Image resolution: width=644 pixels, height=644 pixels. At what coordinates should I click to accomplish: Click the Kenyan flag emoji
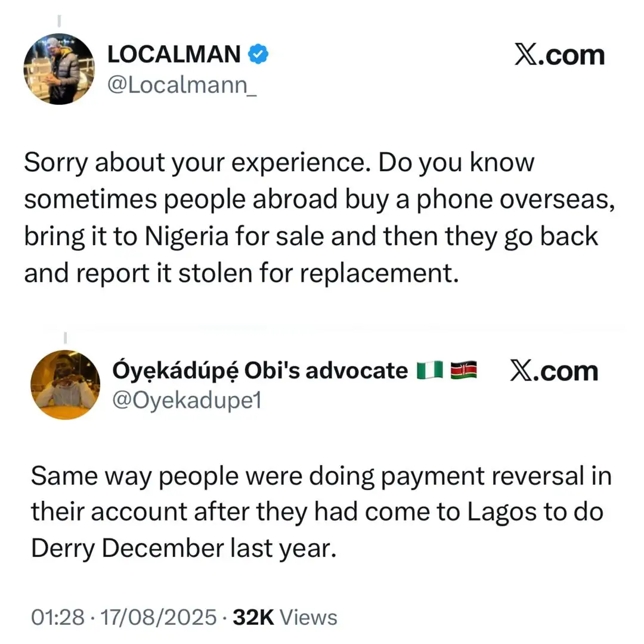[x=463, y=371]
